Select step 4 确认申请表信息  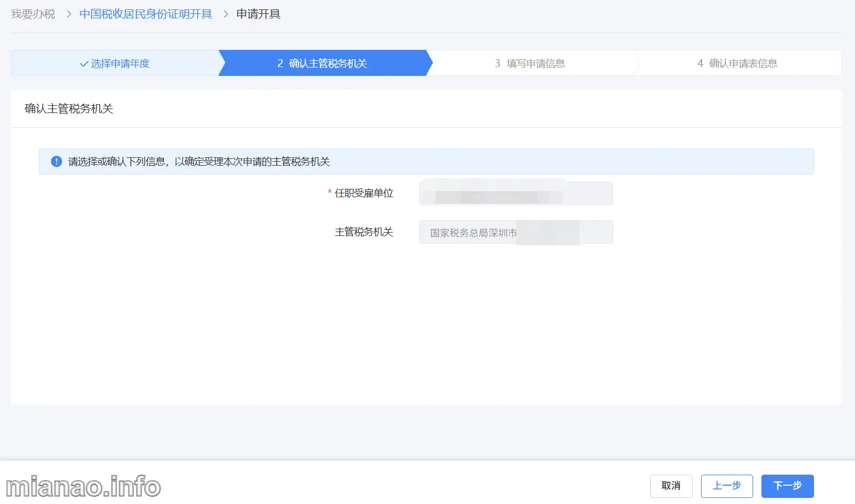pyautogui.click(x=737, y=64)
